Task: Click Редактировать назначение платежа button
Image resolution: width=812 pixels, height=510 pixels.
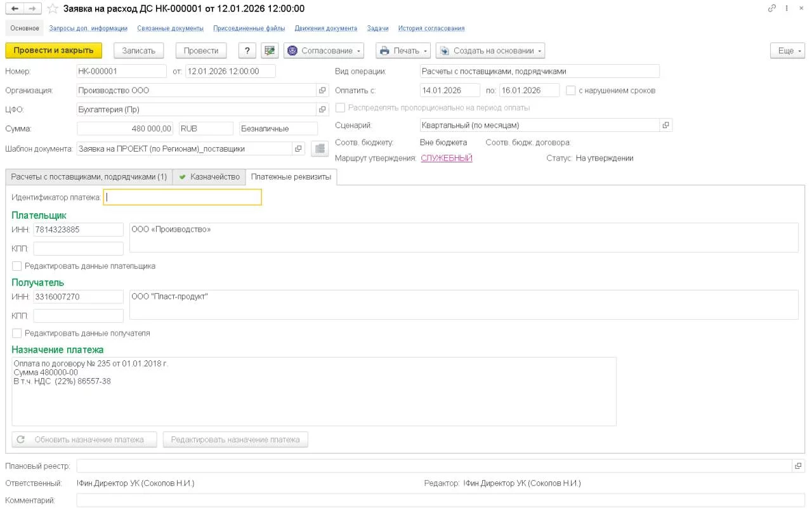Action: (235, 440)
